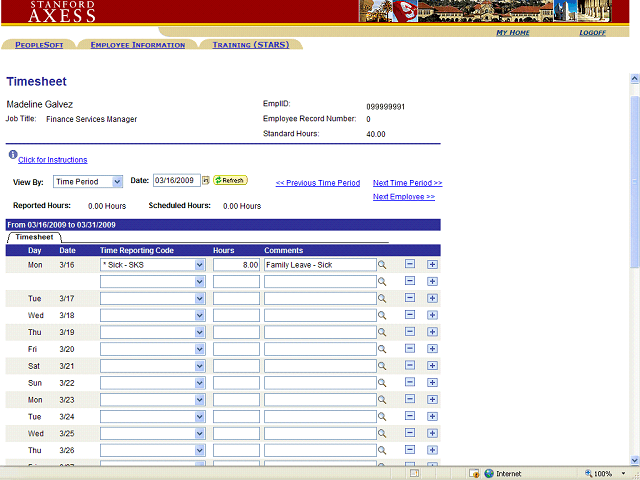Screen dimensions: 640x480
Task: Click spell-check magnifier for Mon 3/16 comments
Action: (382, 265)
